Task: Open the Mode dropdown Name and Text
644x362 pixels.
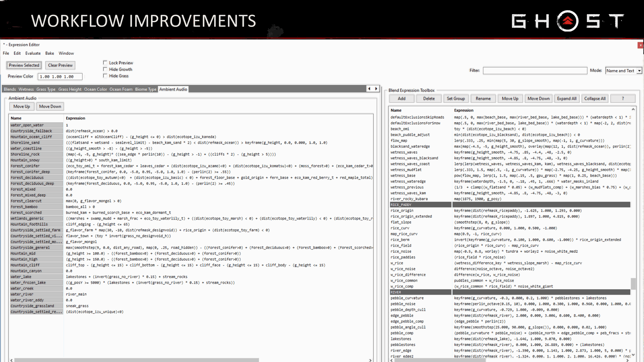Action: 623,70
